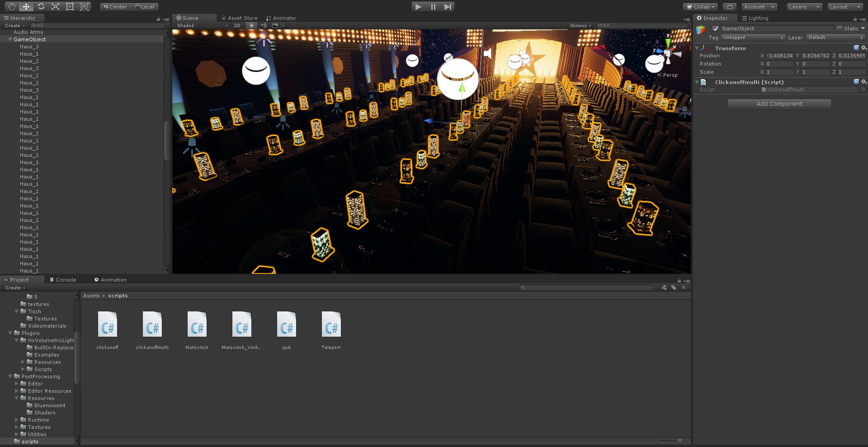Click the Step frame button
The width and height of the screenshot is (868, 447).
(x=448, y=7)
